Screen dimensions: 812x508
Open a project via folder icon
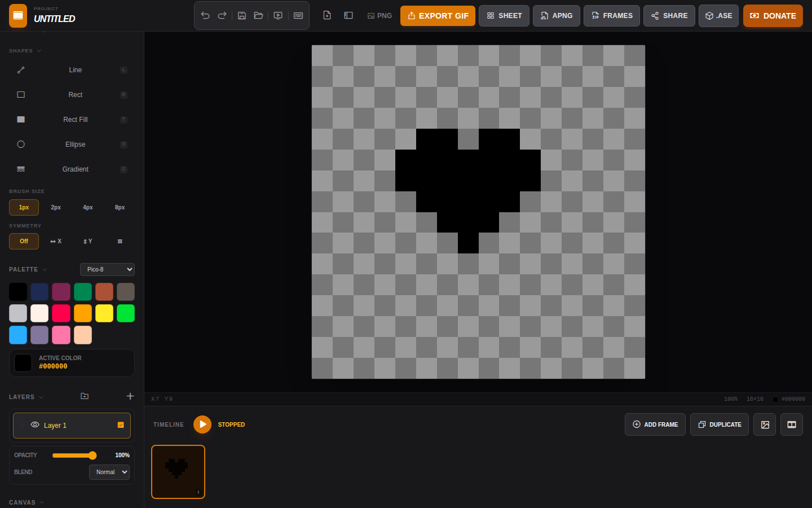(x=258, y=16)
